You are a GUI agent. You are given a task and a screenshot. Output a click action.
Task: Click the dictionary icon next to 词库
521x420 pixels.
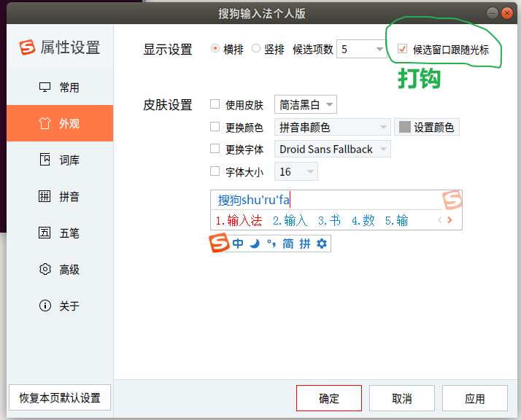[x=45, y=160]
